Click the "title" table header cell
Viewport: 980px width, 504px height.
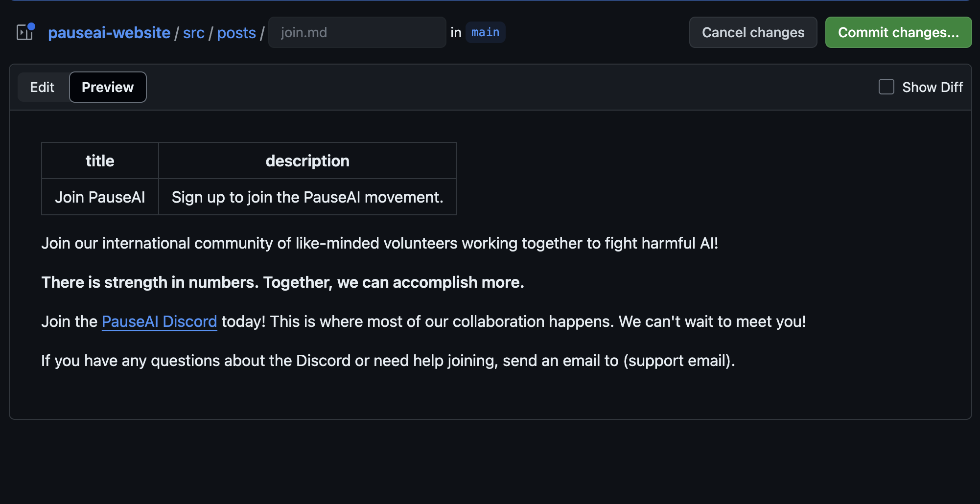pos(100,161)
